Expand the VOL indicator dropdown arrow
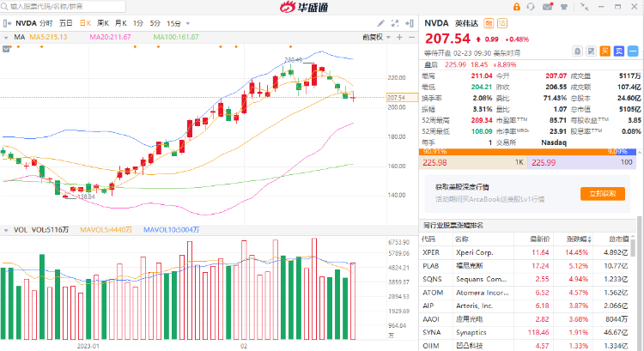Viewport: 644px width, 351px height. [6, 230]
